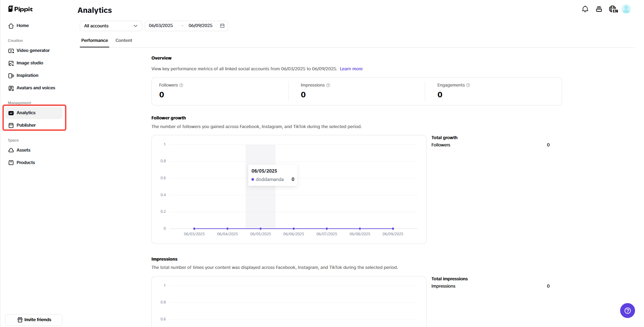Switch to the Content tab
644x327 pixels.
[x=124, y=40]
